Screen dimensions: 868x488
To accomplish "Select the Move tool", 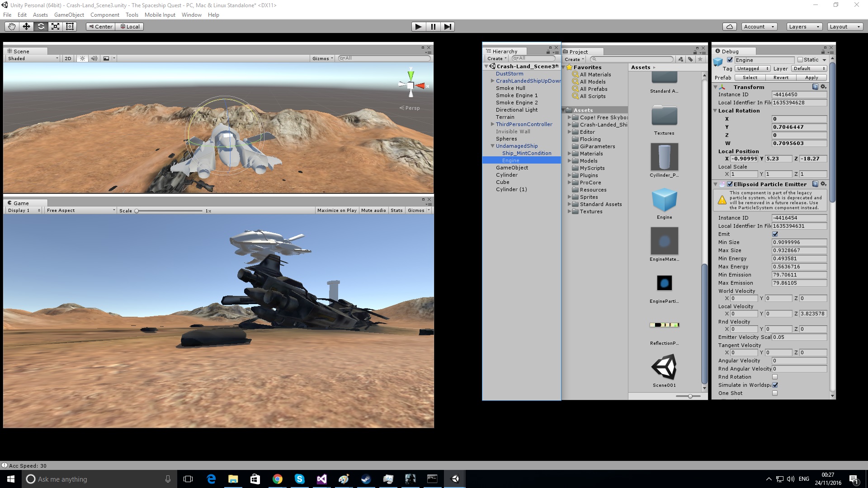I will (26, 27).
